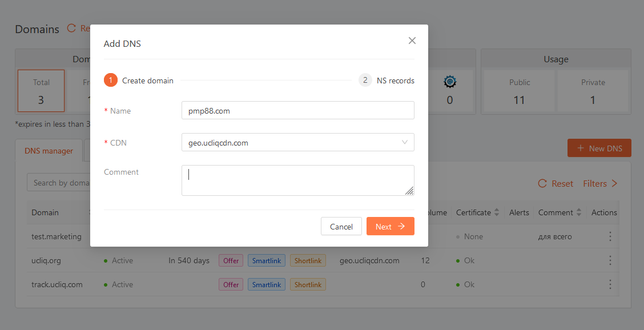Click the track.ucliq.com domain cell
The width and height of the screenshot is (644, 330).
click(57, 284)
